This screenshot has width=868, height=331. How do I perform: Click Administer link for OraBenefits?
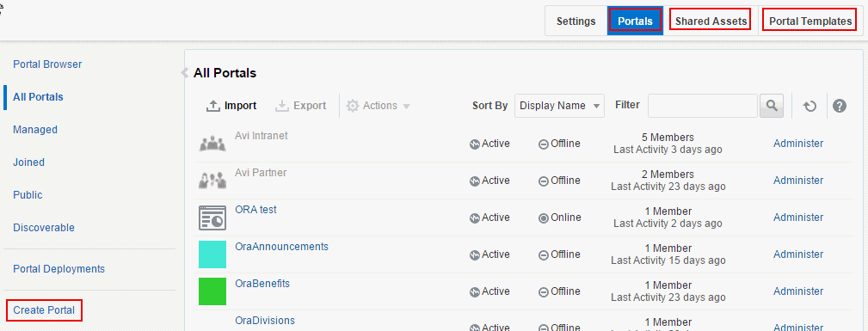point(798,291)
